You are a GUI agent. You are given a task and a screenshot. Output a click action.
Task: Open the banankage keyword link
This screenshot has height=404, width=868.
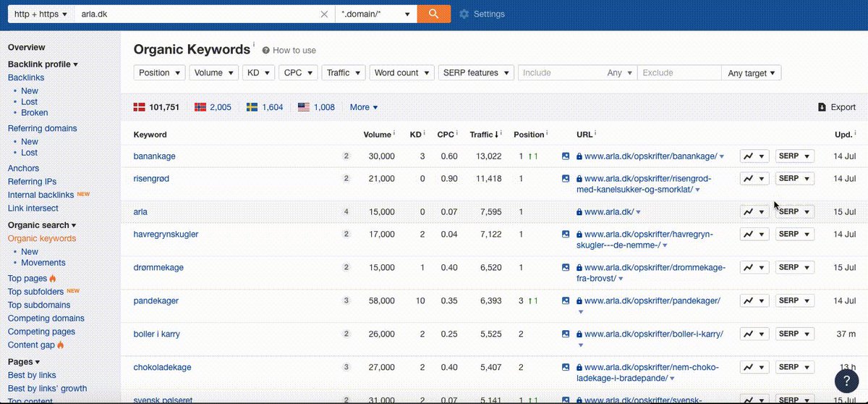click(x=154, y=156)
